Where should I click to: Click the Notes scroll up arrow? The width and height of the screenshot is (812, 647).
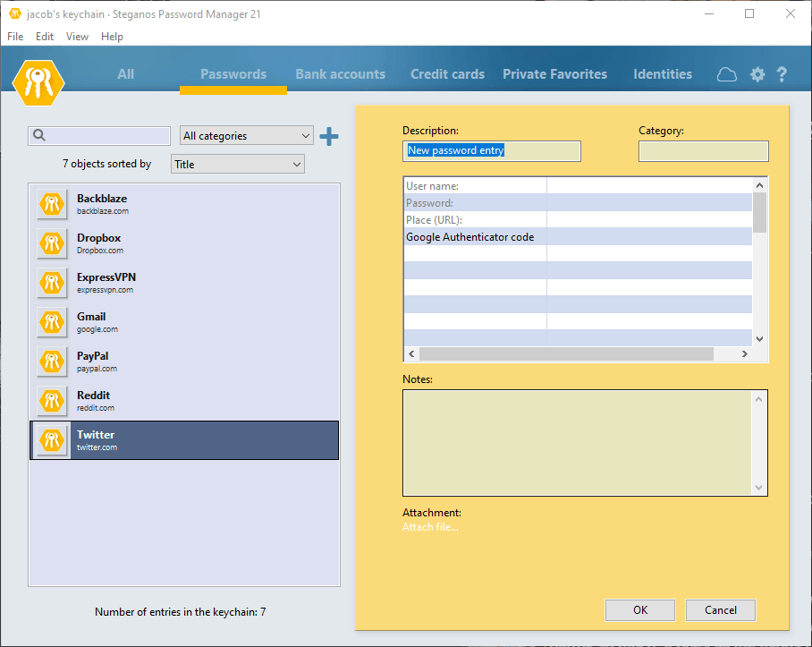(x=758, y=399)
